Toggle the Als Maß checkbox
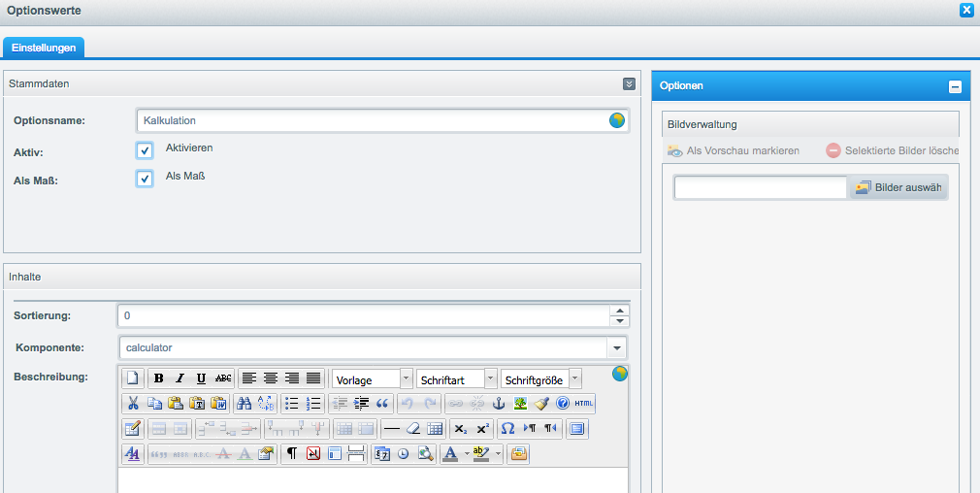Screen dimensions: 980x493 click(x=145, y=179)
